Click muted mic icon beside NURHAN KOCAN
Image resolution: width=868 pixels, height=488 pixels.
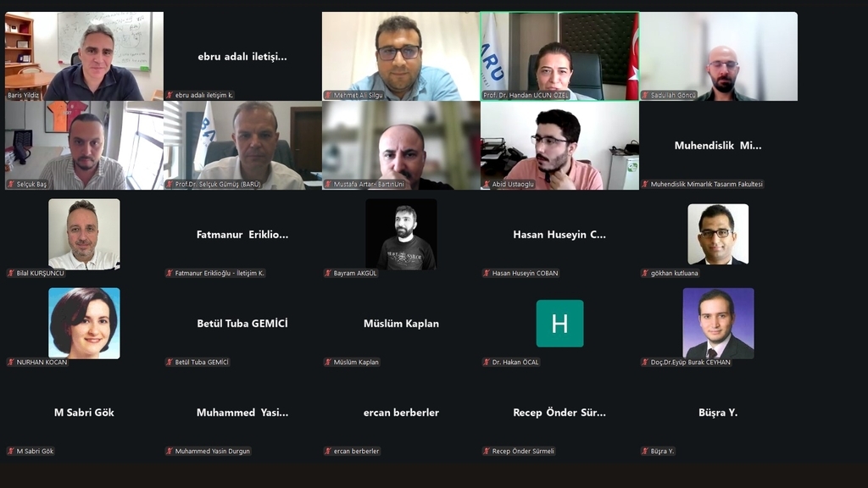click(x=10, y=363)
